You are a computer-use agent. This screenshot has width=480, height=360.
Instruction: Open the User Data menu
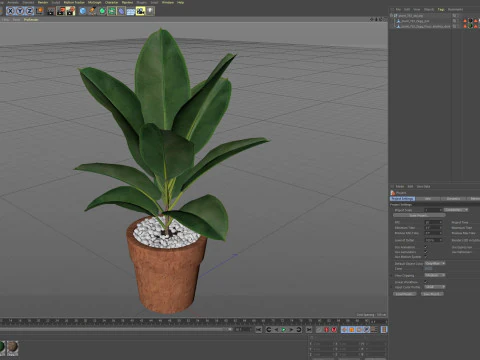click(x=423, y=186)
